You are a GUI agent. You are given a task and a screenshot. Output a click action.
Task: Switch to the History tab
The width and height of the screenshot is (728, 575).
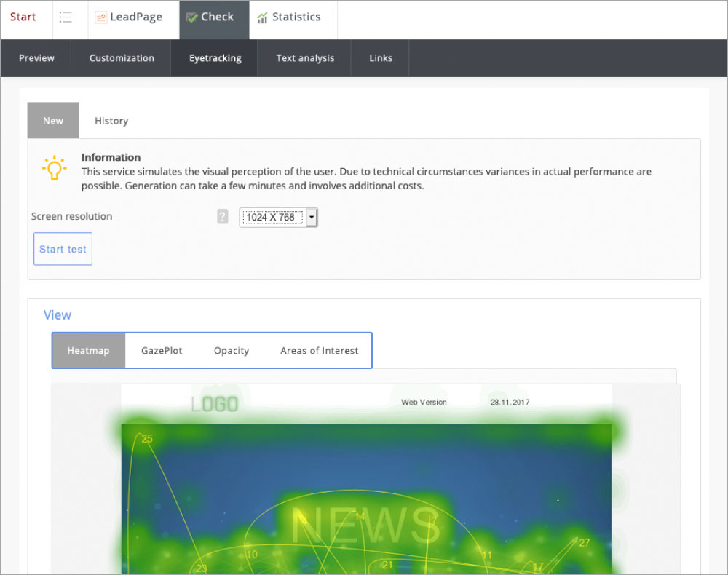click(111, 121)
